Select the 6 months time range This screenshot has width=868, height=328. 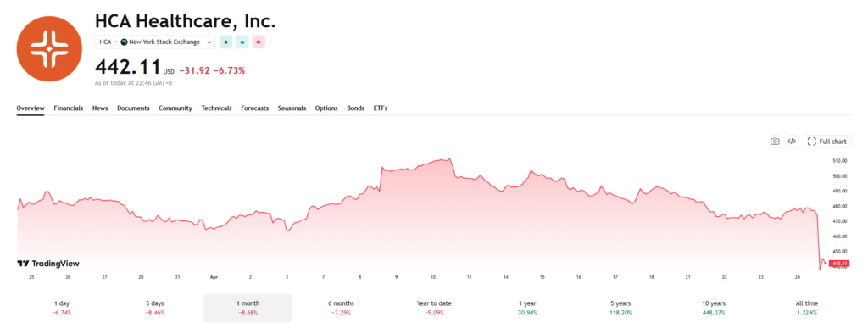pyautogui.click(x=341, y=308)
